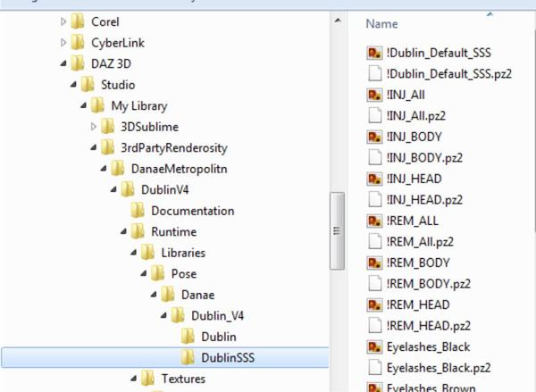Collapse the DublinV4 folder node

point(113,189)
